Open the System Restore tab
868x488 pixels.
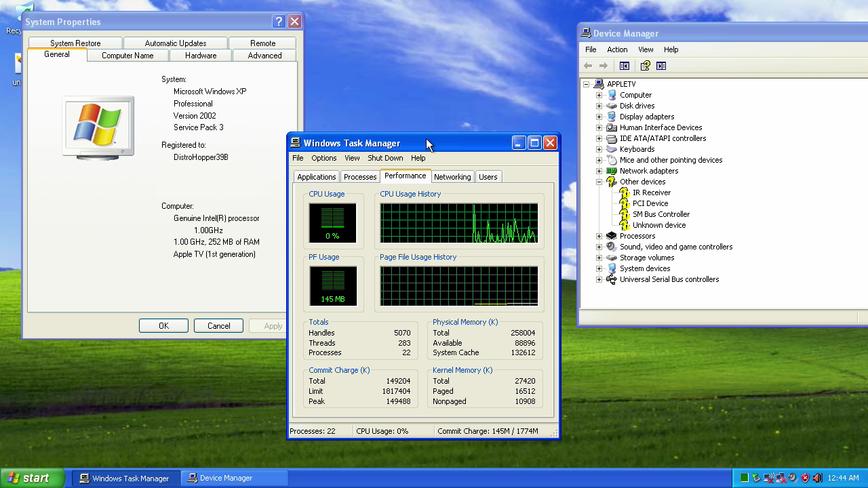[x=75, y=43]
